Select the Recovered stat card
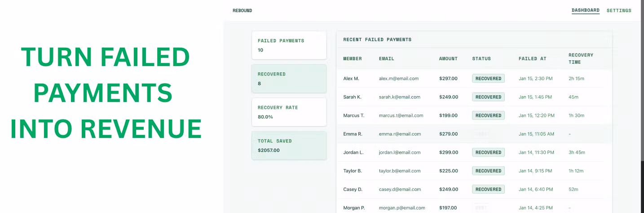644x213 pixels. (x=289, y=79)
